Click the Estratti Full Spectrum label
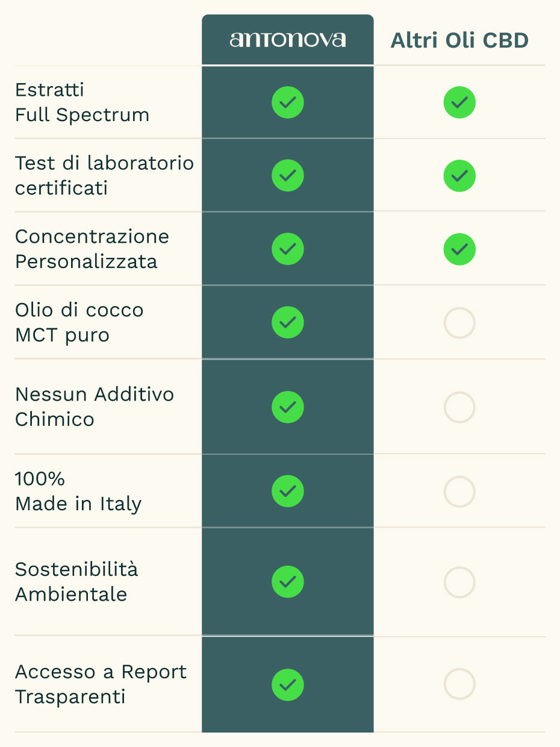Screen dimensions: 560x747 82,102
